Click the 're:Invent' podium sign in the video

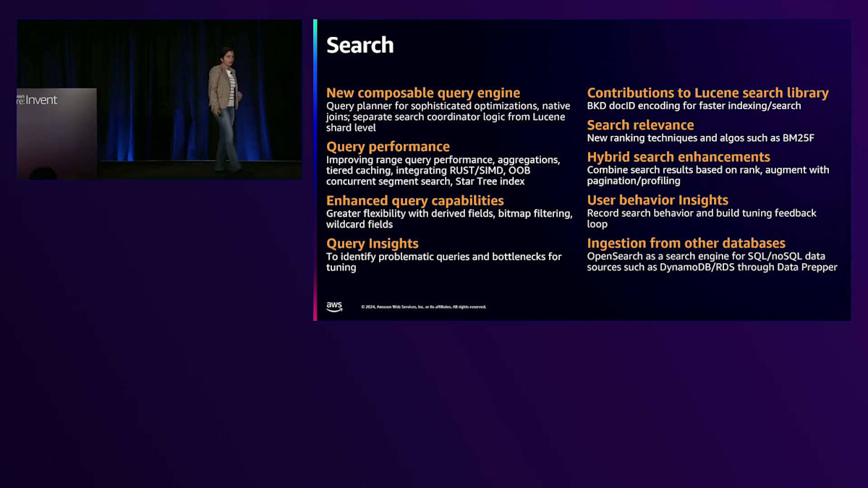(x=37, y=100)
